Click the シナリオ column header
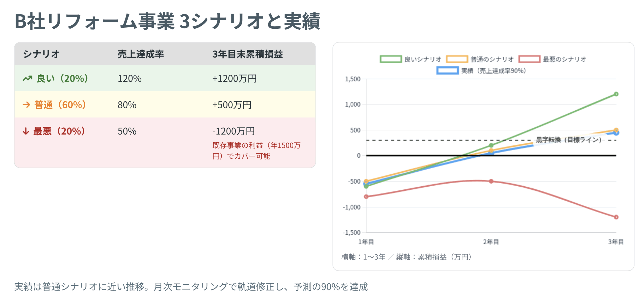The image size is (644, 301). click(x=42, y=54)
